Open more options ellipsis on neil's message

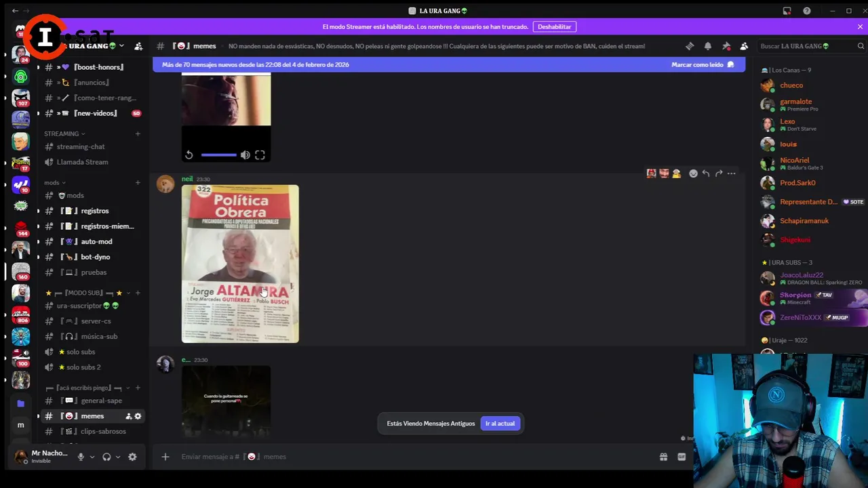coord(732,174)
